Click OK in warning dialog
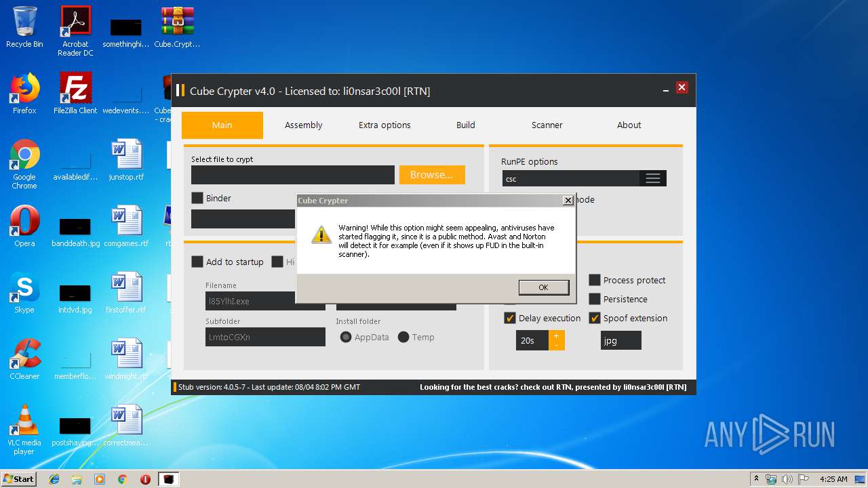 (543, 287)
